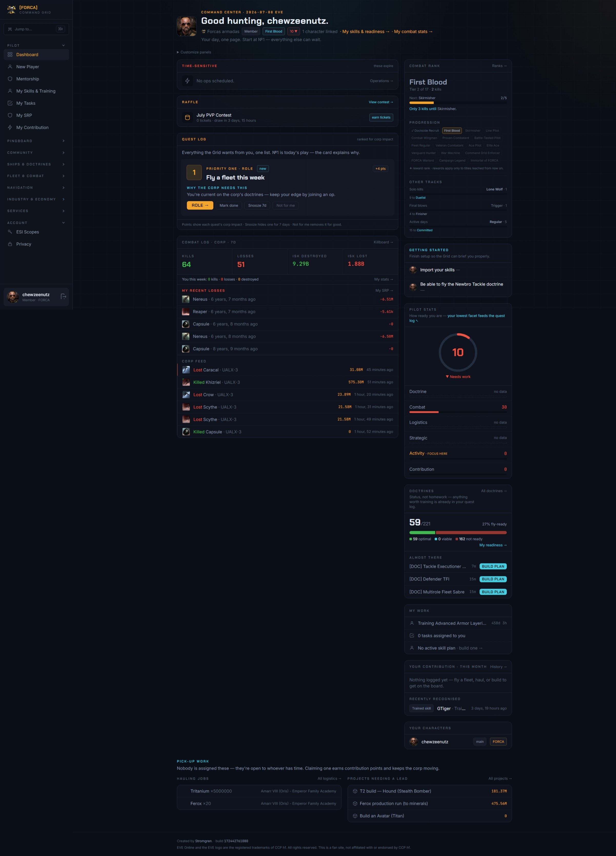Click the doctrine fly-ready status bar
This screenshot has height=856, width=616.
(x=458, y=533)
